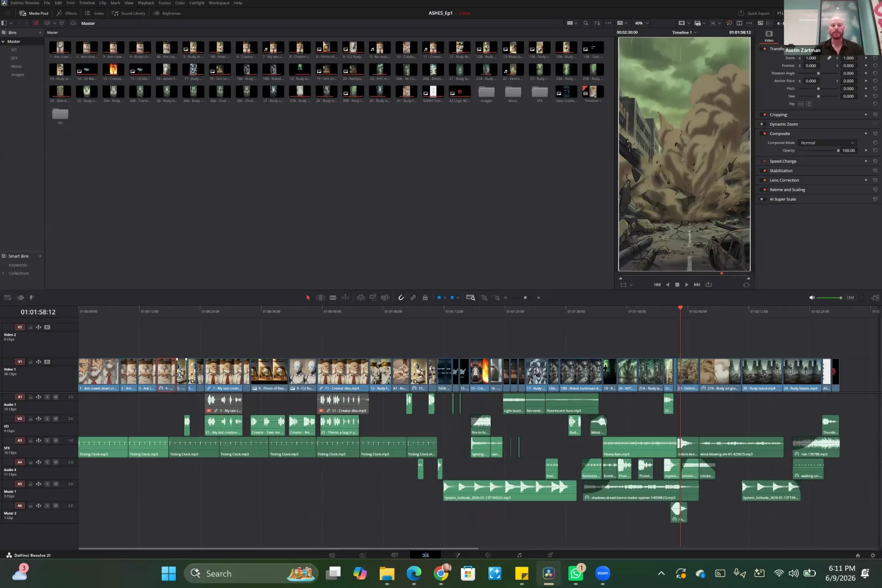This screenshot has height=588, width=882.
Task: Open the Fairlight menu
Action: coord(197,3)
